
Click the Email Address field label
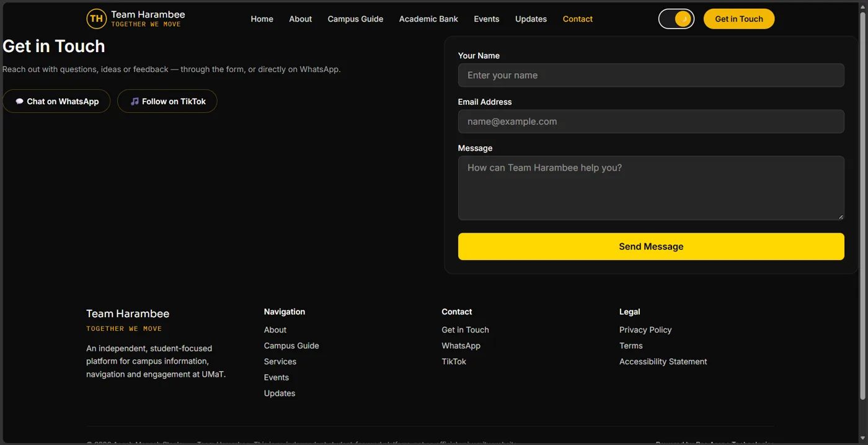point(485,102)
